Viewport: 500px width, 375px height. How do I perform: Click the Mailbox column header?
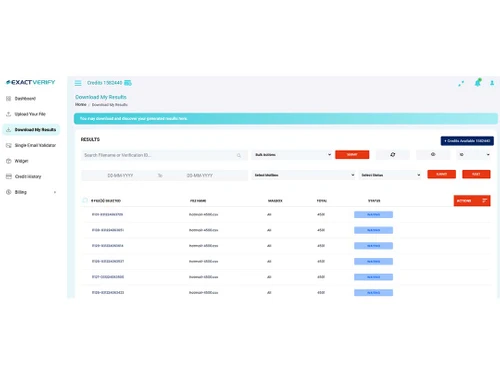click(x=275, y=201)
